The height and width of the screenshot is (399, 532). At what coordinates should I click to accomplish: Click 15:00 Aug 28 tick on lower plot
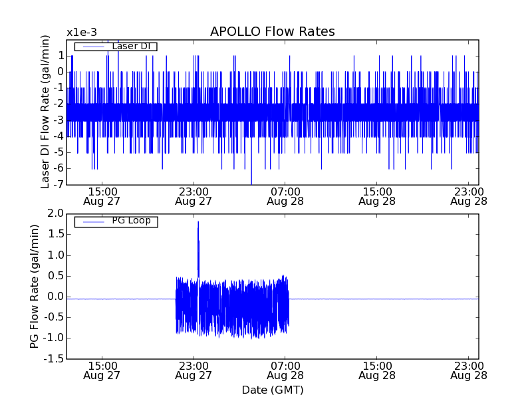click(377, 370)
